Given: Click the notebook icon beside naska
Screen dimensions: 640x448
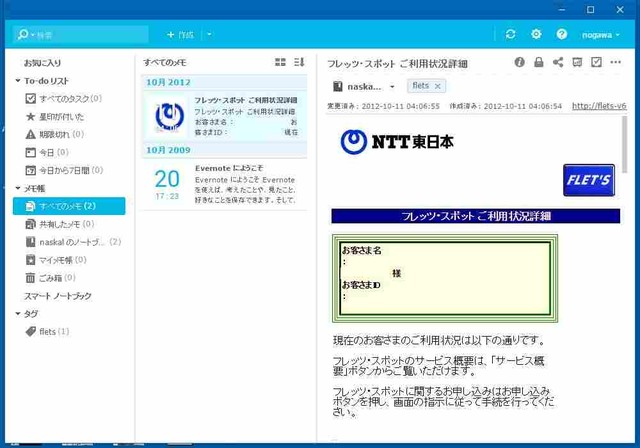Looking at the screenshot, I should [338, 86].
